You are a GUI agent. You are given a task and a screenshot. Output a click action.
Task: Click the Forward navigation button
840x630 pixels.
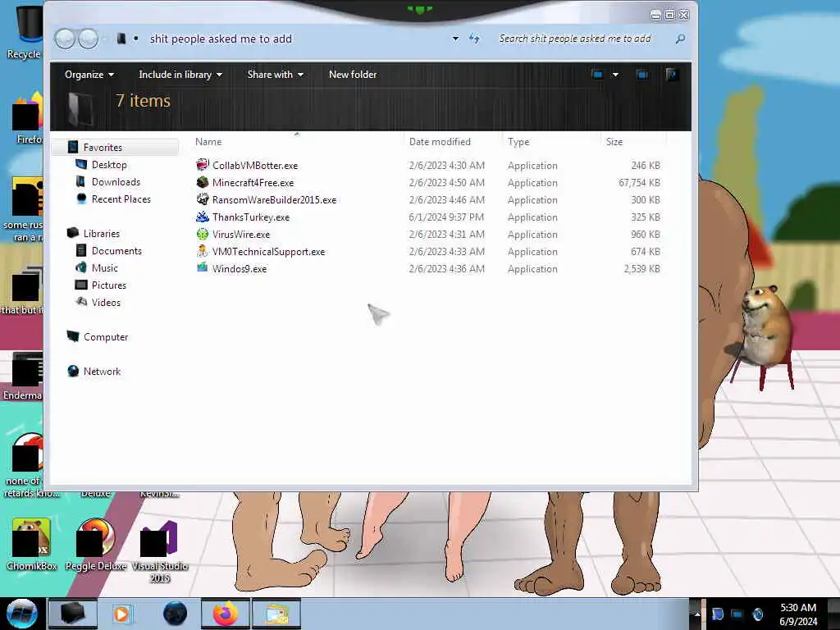tap(89, 39)
